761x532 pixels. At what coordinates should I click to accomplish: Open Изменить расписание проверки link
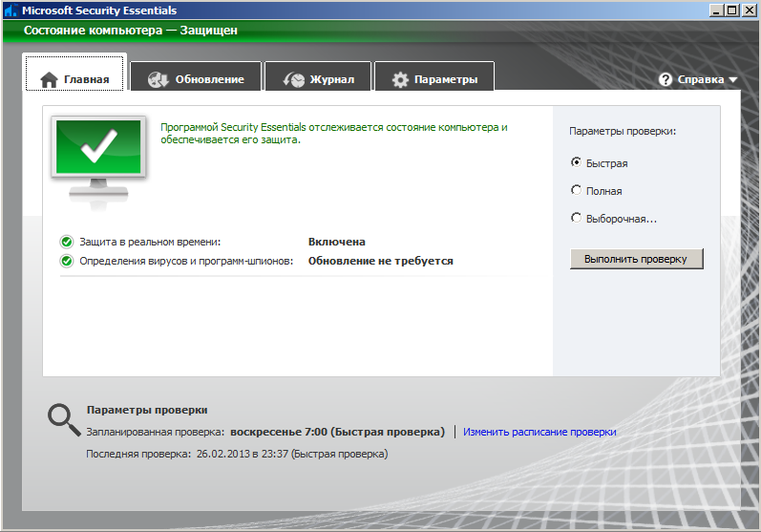(539, 432)
